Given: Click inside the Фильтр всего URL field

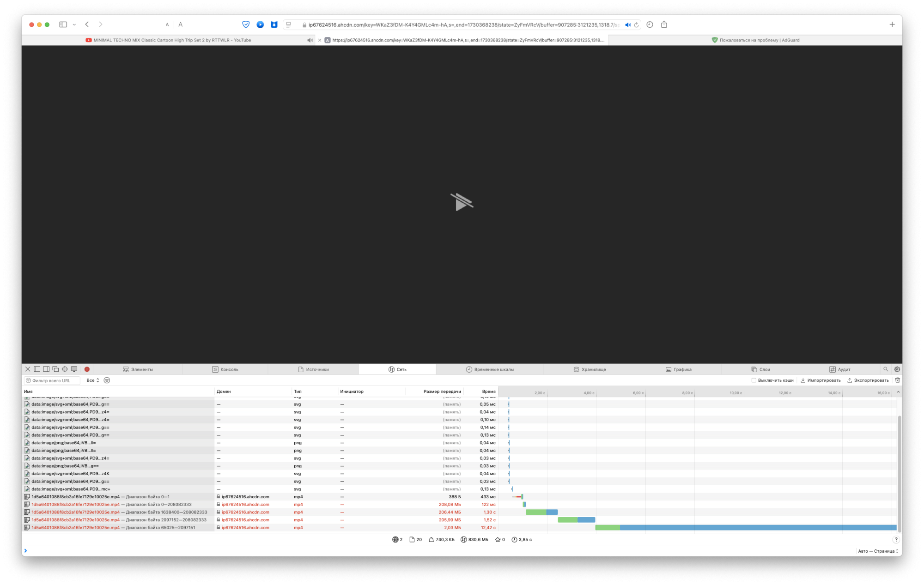Looking at the screenshot, I should click(x=53, y=380).
